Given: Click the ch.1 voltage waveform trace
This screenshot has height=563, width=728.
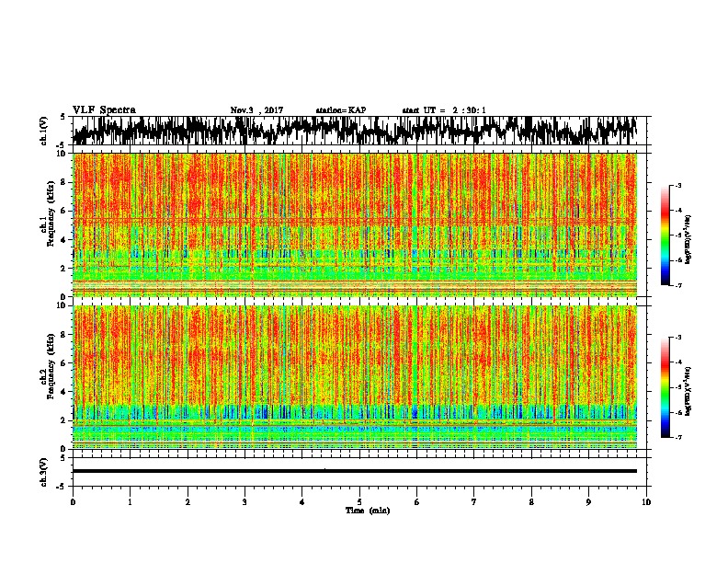Looking at the screenshot, I should tap(355, 131).
